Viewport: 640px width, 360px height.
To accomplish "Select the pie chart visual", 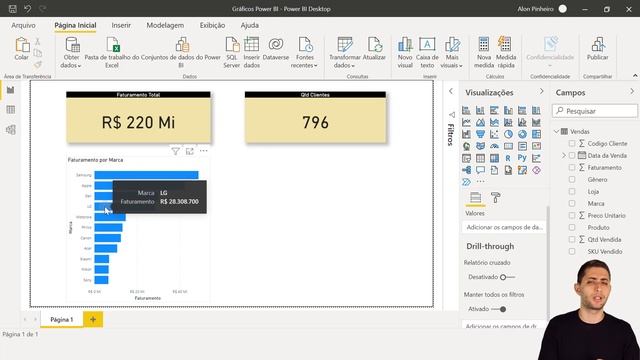I will pyautogui.click(x=508, y=134).
